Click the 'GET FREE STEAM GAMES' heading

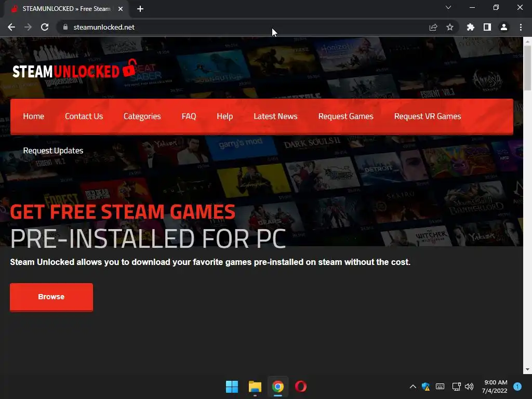123,212
